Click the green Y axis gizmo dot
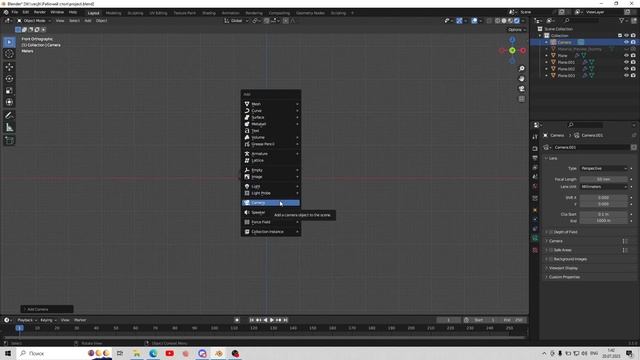 [512, 51]
